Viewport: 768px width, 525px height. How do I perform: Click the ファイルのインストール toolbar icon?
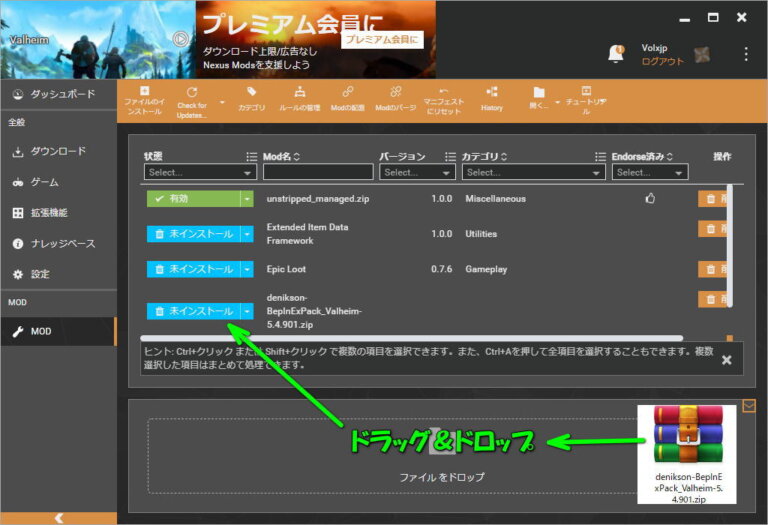coord(144,101)
